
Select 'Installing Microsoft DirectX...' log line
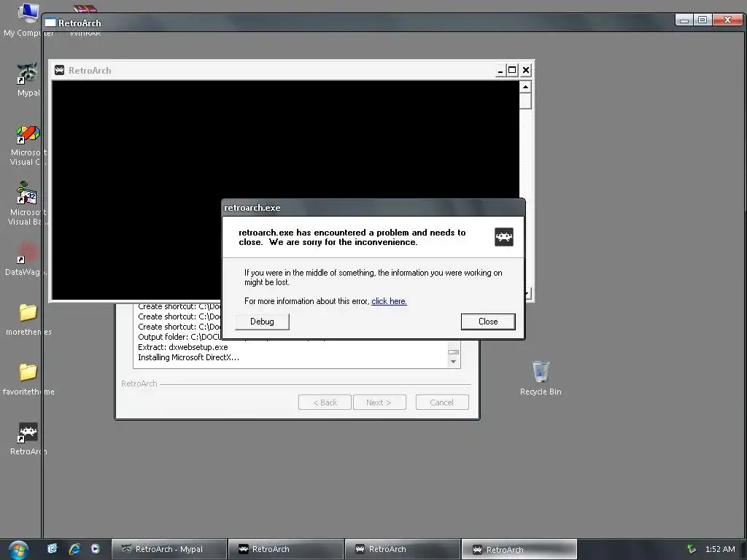[x=189, y=357]
